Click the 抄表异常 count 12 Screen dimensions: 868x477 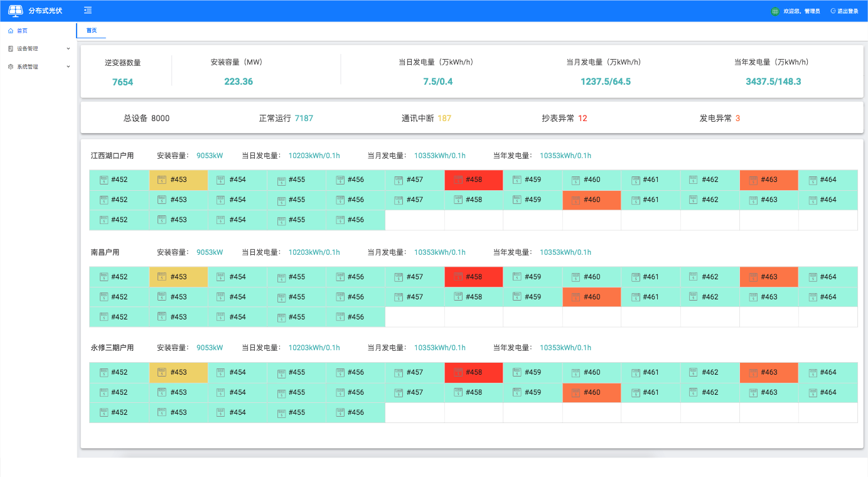click(x=582, y=118)
